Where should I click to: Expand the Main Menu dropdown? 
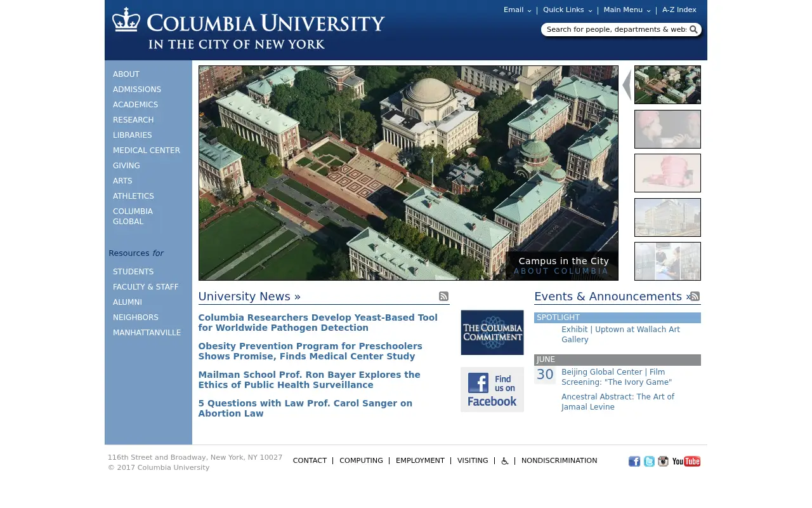[x=627, y=10]
